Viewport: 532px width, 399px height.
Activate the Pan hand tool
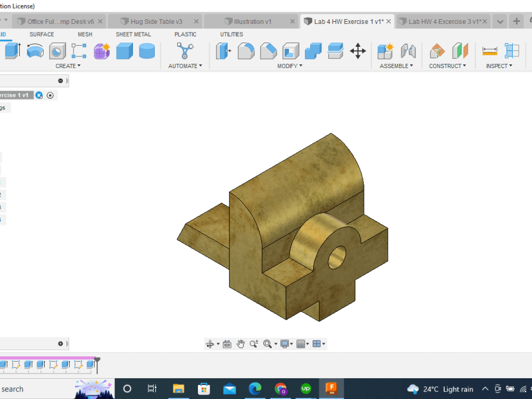tap(240, 344)
